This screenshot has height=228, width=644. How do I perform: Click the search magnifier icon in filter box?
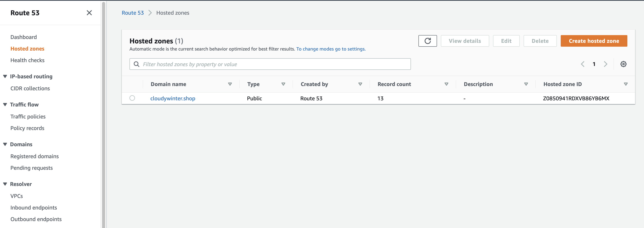pos(136,64)
